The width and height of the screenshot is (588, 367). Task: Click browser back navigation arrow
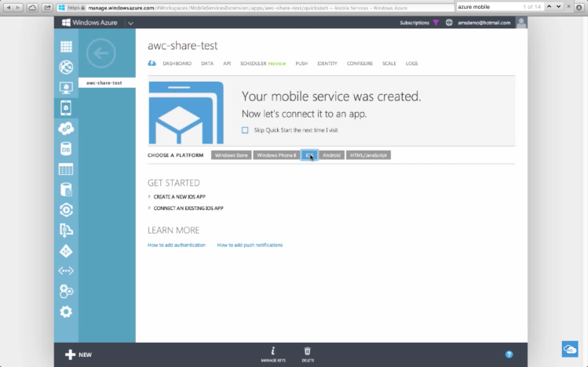coord(9,8)
